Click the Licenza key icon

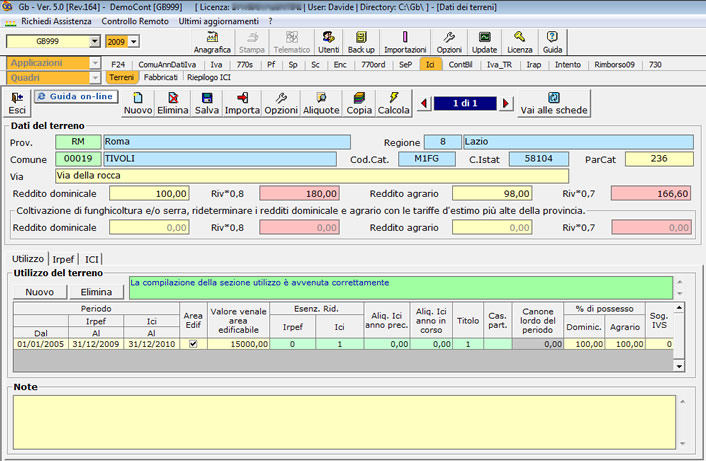pyautogui.click(x=520, y=42)
